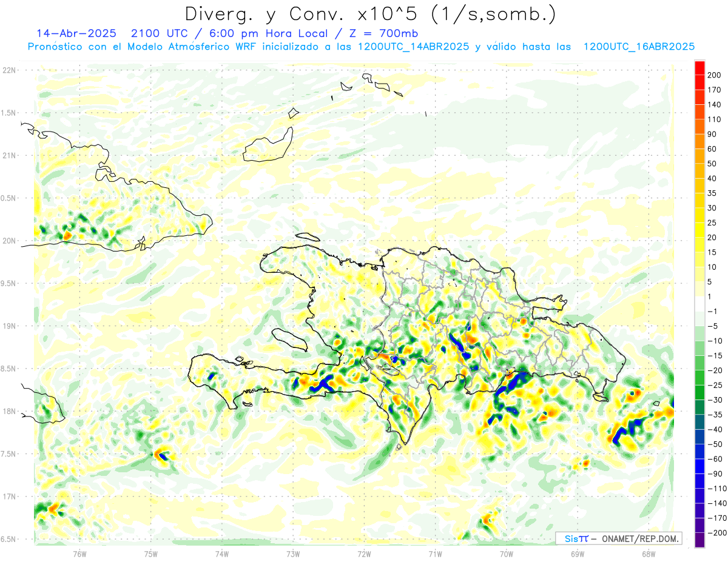Click the green swatch between -20 and -25

point(699,378)
